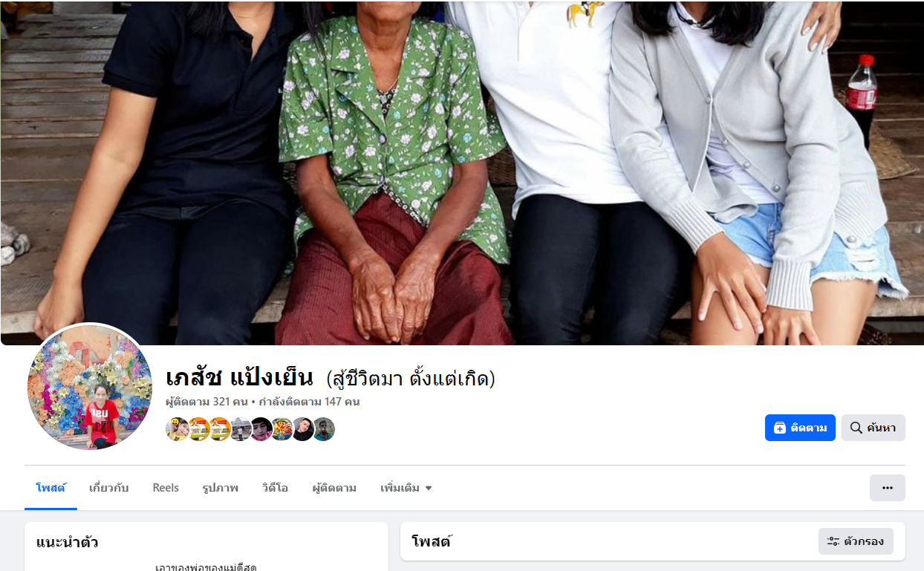Open the fourth follower avatar
This screenshot has width=924, height=571.
click(x=240, y=429)
